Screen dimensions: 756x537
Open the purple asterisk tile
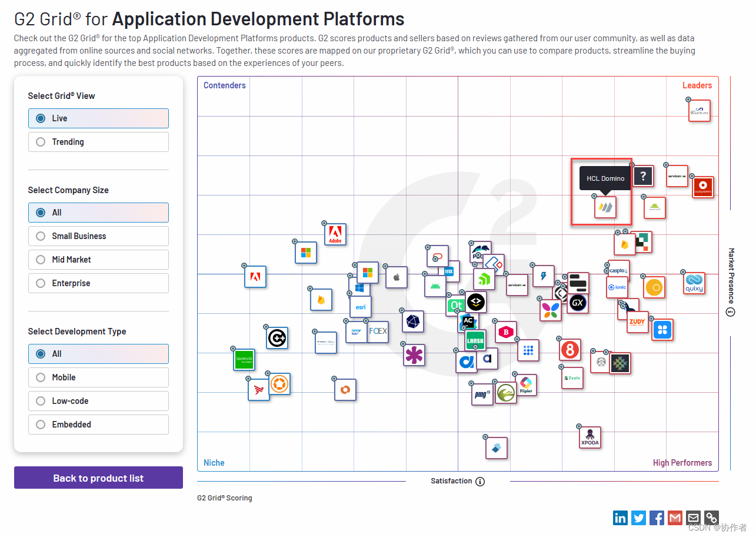(x=414, y=355)
